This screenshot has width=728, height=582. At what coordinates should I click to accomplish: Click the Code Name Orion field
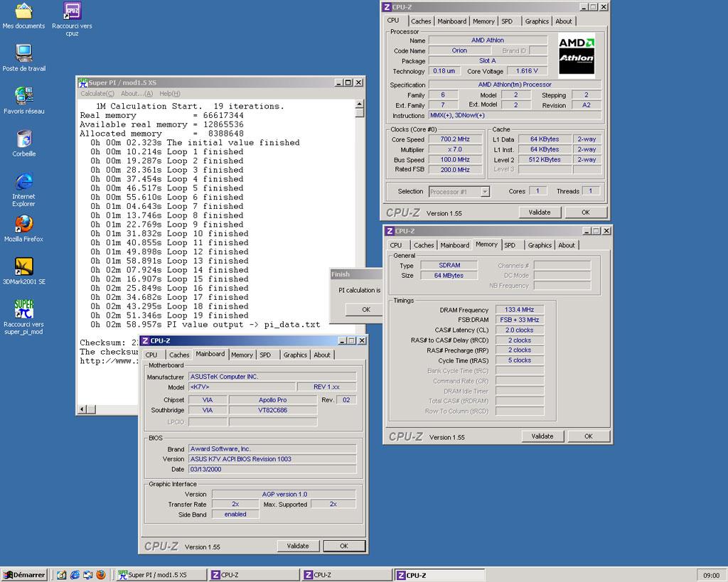click(459, 50)
